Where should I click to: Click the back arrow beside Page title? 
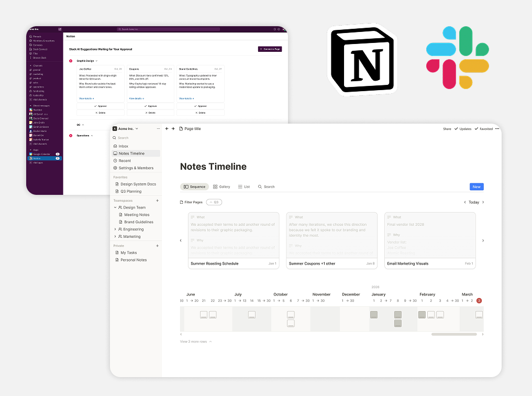pos(167,129)
